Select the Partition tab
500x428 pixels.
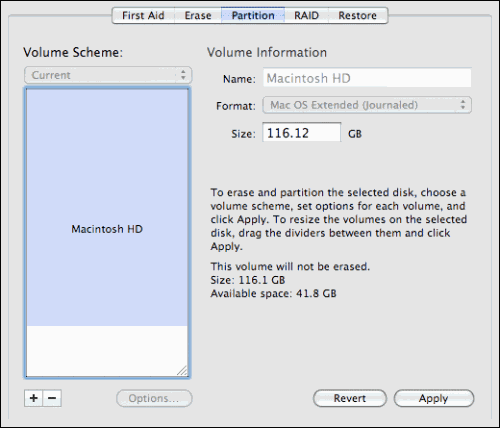(253, 16)
